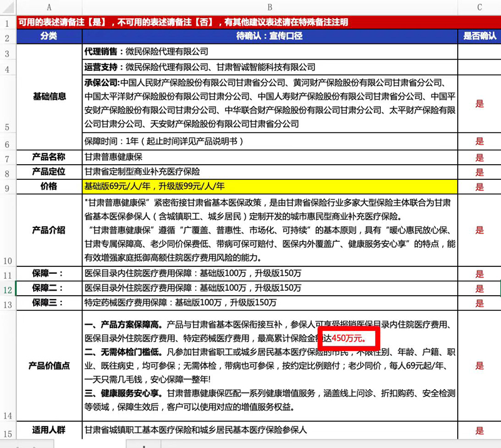Select the 产品定位 label cell
Screen dimensions: 501x448
[48, 172]
